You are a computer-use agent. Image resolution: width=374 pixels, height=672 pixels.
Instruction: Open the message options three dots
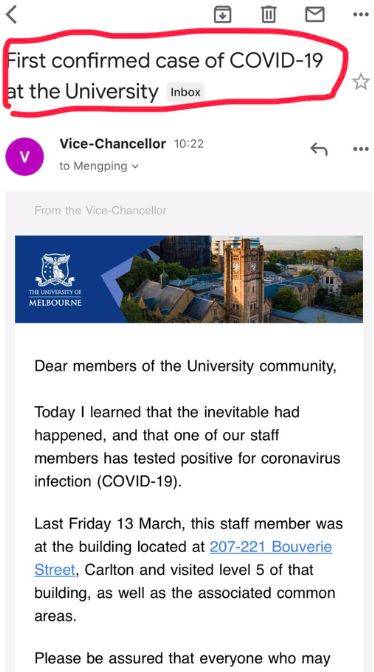[x=360, y=149]
